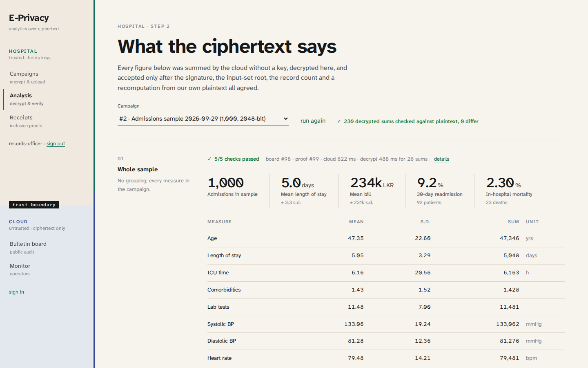Click the "Diastolic BP" row label
The image size is (588, 368).
click(x=222, y=341)
